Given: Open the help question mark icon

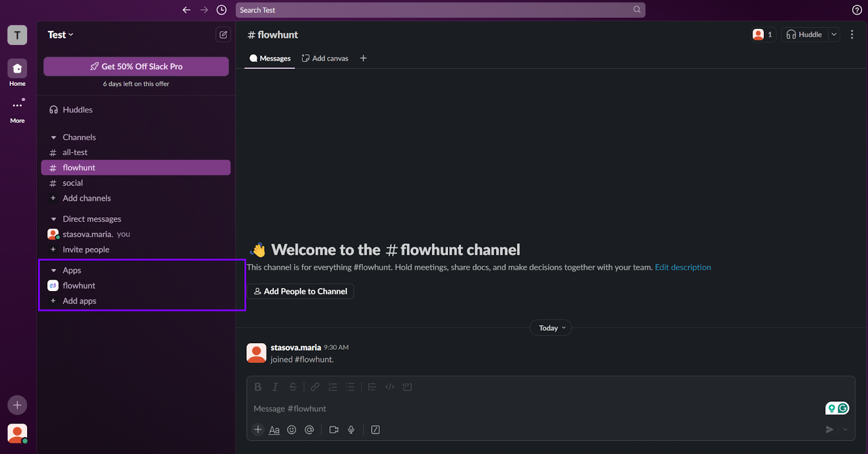Looking at the screenshot, I should coord(857,10).
